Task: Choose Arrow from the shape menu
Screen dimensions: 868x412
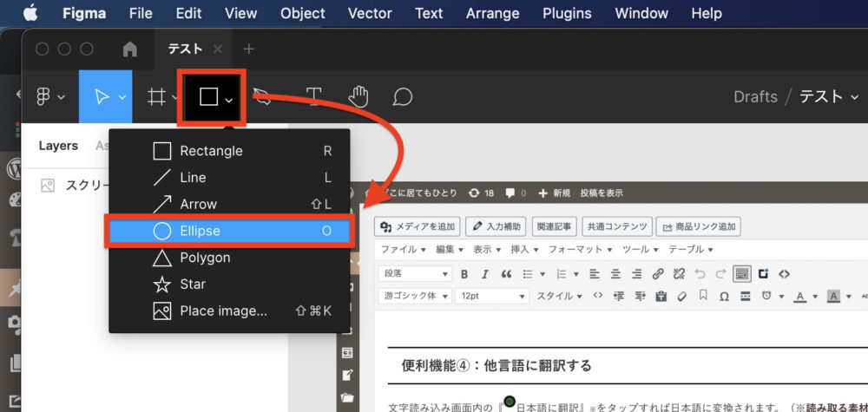Action: 230,204
